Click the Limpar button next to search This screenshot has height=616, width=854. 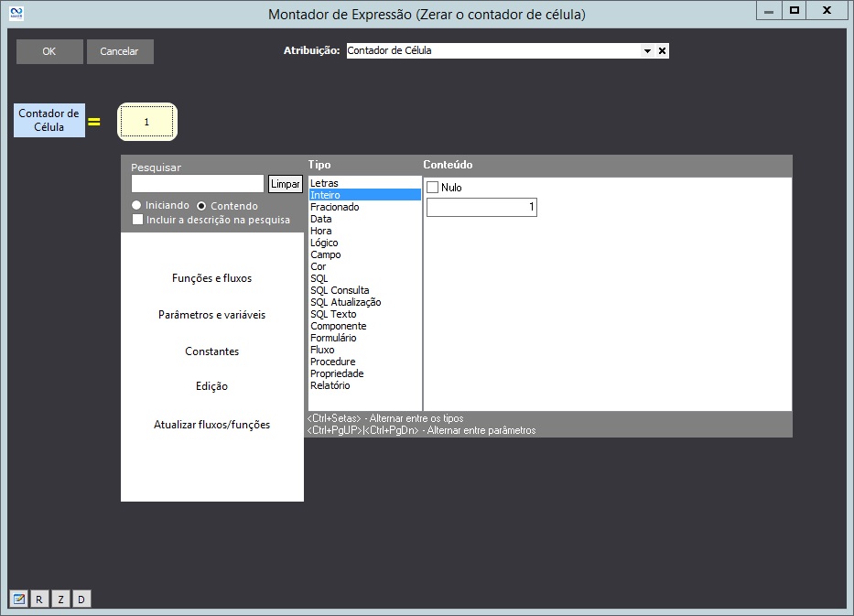pos(285,184)
